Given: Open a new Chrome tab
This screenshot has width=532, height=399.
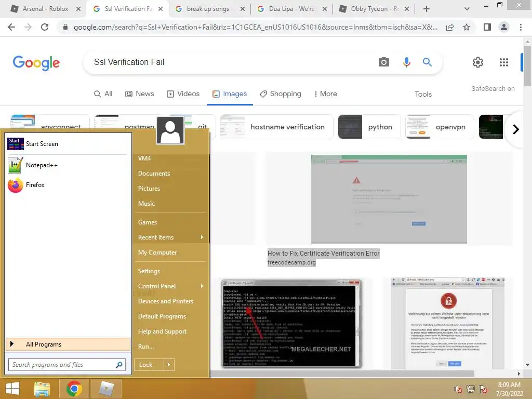Looking at the screenshot, I should click(x=427, y=9).
